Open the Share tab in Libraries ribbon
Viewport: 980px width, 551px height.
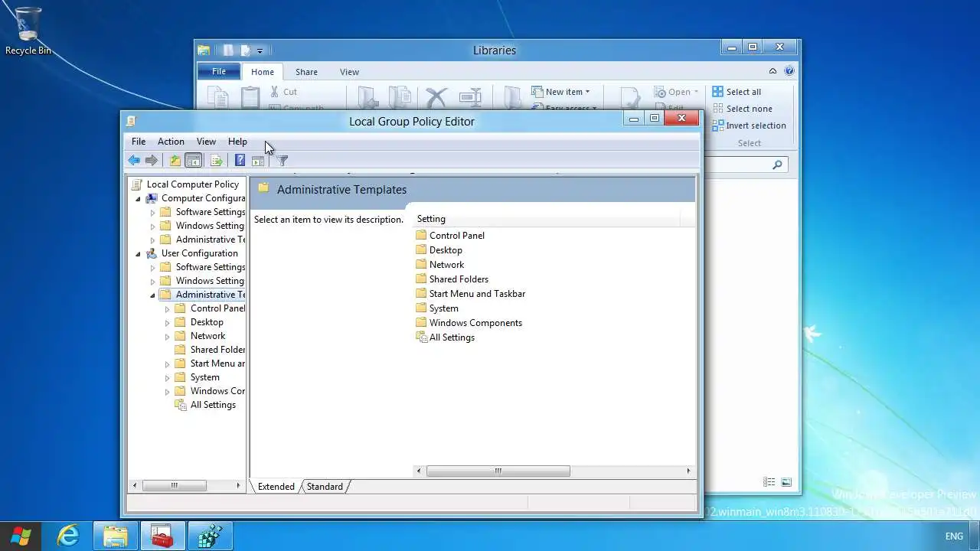(x=306, y=72)
